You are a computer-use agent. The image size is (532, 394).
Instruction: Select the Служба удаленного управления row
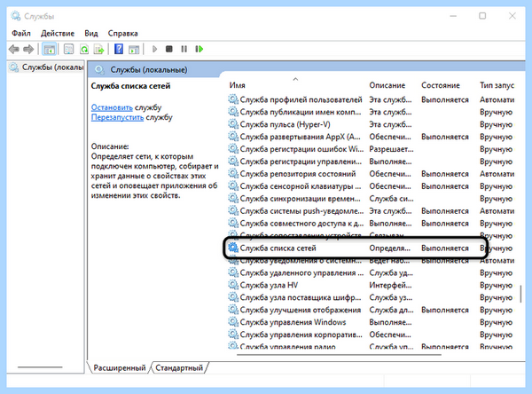click(x=372, y=272)
